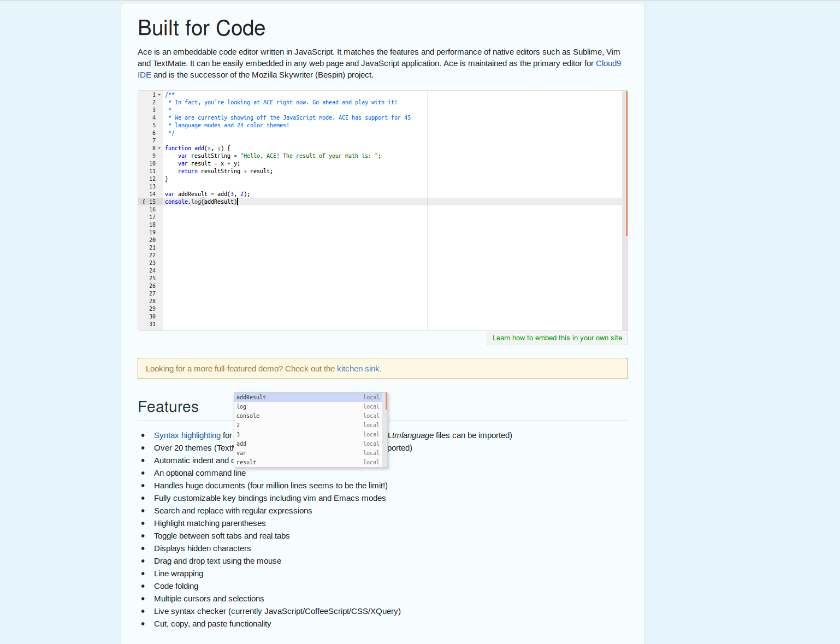Click the Syntax highlighting link under Features
The height and width of the screenshot is (644, 840).
point(187,435)
